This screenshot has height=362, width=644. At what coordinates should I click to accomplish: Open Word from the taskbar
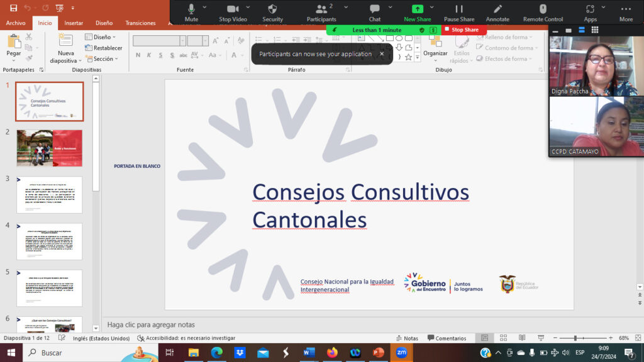click(309, 353)
